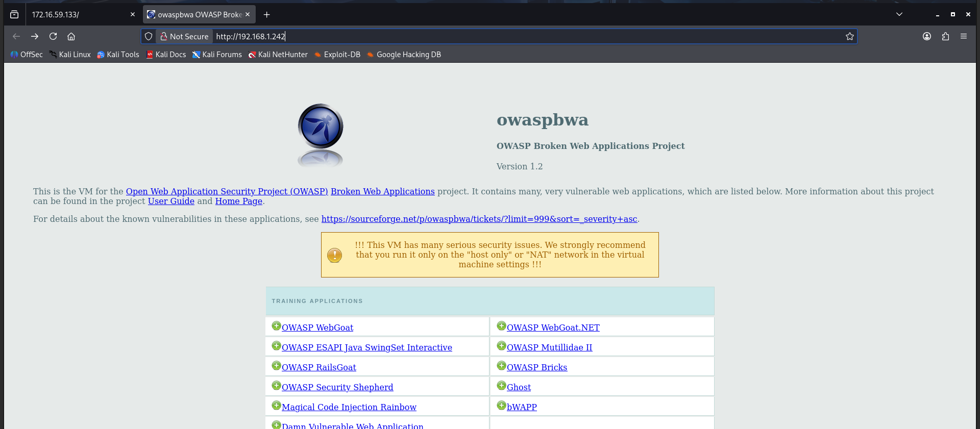Open the Firefox account icon
Screen dimensions: 980x429
pos(927,36)
